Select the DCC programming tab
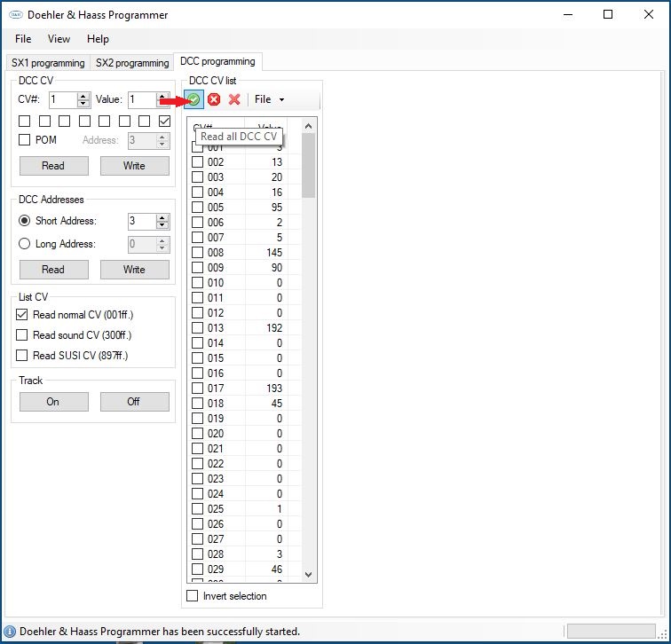 point(217,61)
